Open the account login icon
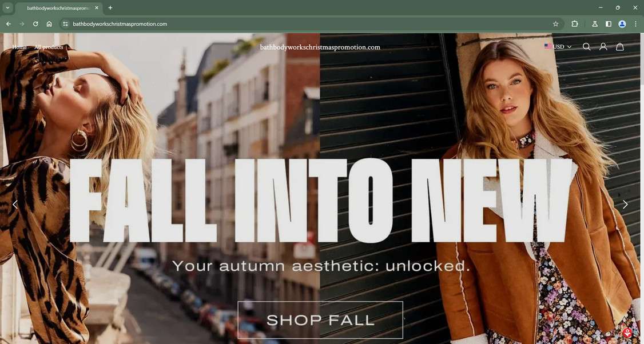The height and width of the screenshot is (344, 644). click(x=603, y=47)
